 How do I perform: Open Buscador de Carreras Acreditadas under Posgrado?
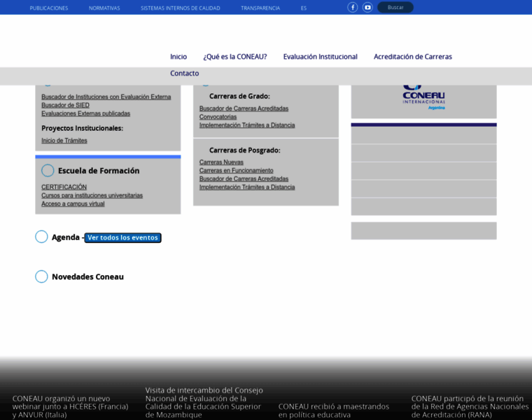click(244, 178)
